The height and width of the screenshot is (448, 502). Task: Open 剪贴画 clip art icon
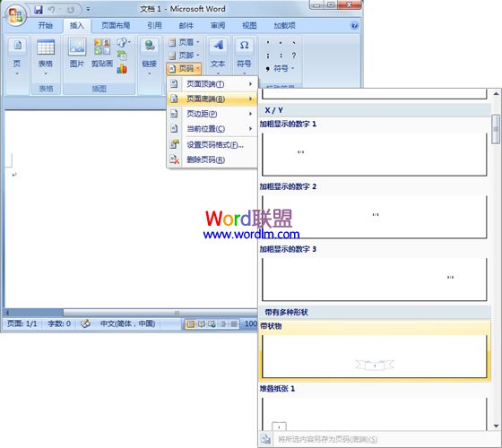click(x=102, y=54)
